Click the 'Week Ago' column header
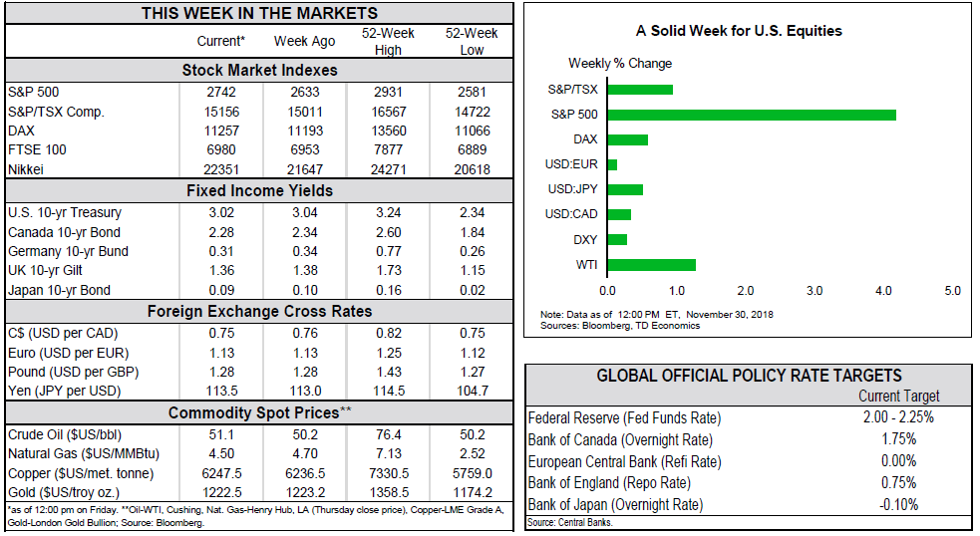This screenshot has width=980, height=536. point(304,41)
